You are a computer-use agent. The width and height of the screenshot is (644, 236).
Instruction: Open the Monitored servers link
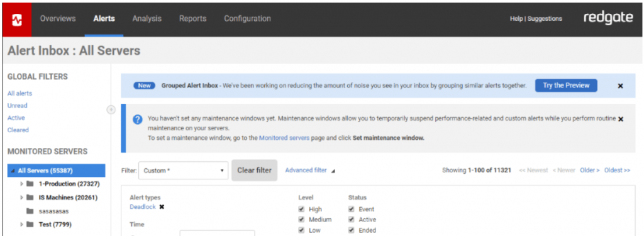pyautogui.click(x=284, y=138)
